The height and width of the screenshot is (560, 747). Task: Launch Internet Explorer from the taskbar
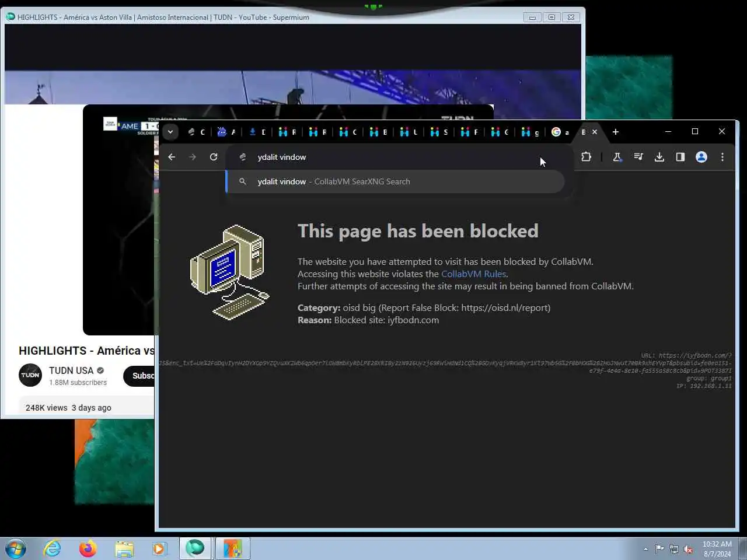click(53, 549)
